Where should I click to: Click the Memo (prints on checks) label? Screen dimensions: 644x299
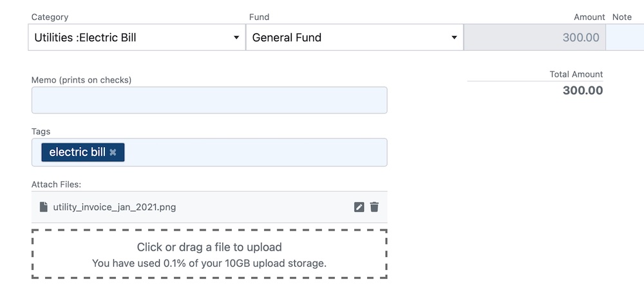[x=81, y=80]
